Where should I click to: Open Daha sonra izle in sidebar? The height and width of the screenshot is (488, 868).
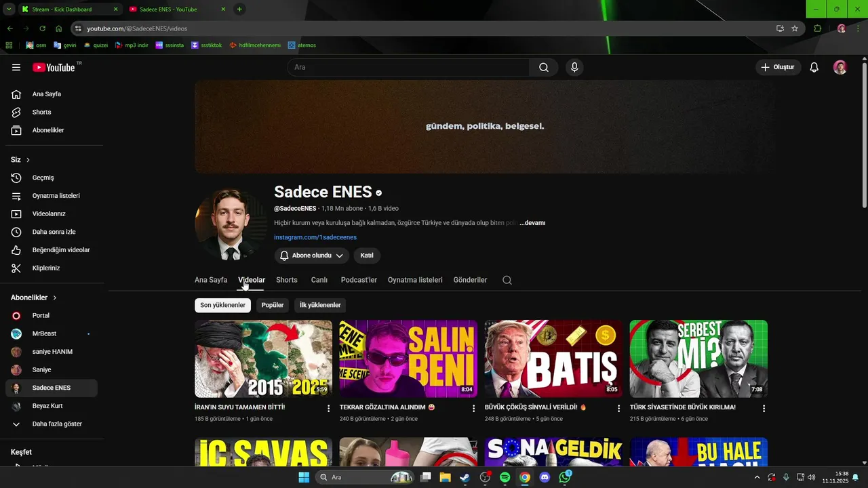point(52,232)
